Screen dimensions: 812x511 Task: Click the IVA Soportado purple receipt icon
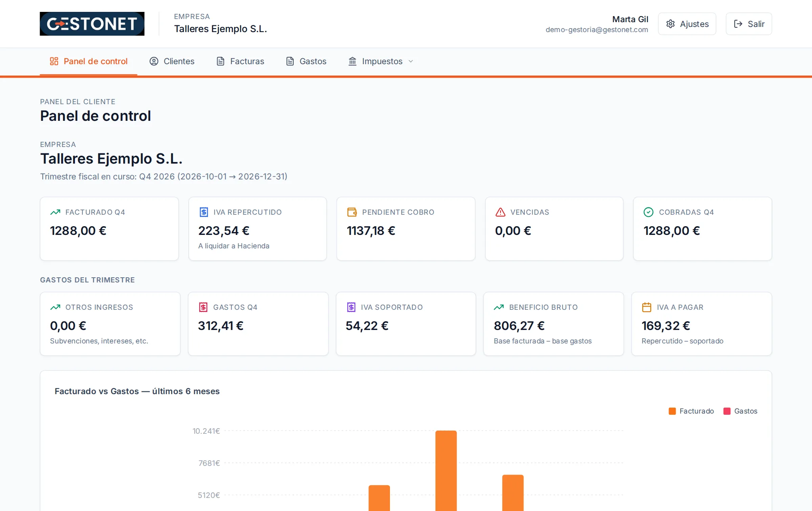351,307
